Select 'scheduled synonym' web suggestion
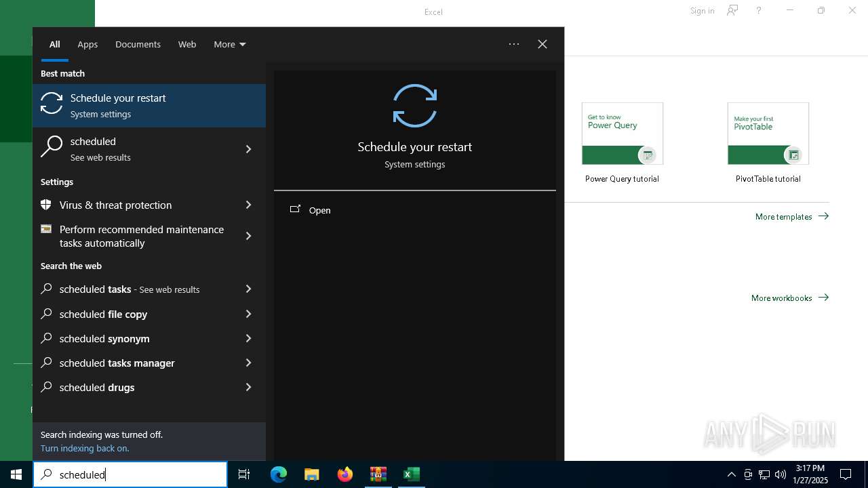868x488 pixels. coord(149,338)
